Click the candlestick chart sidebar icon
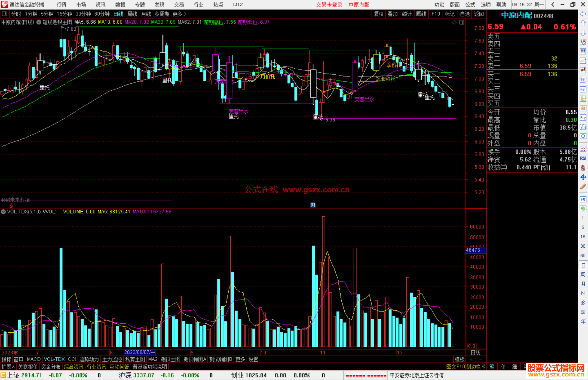This screenshot has height=380, width=588. click(x=583, y=70)
